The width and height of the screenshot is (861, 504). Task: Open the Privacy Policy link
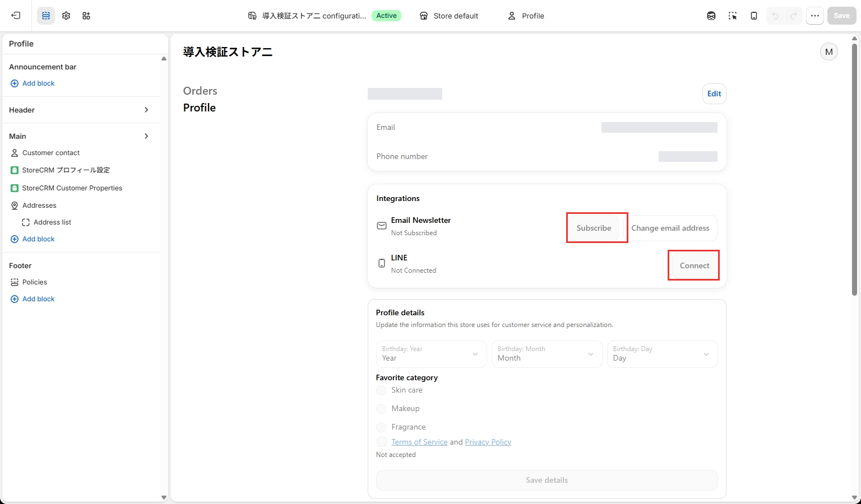(488, 442)
